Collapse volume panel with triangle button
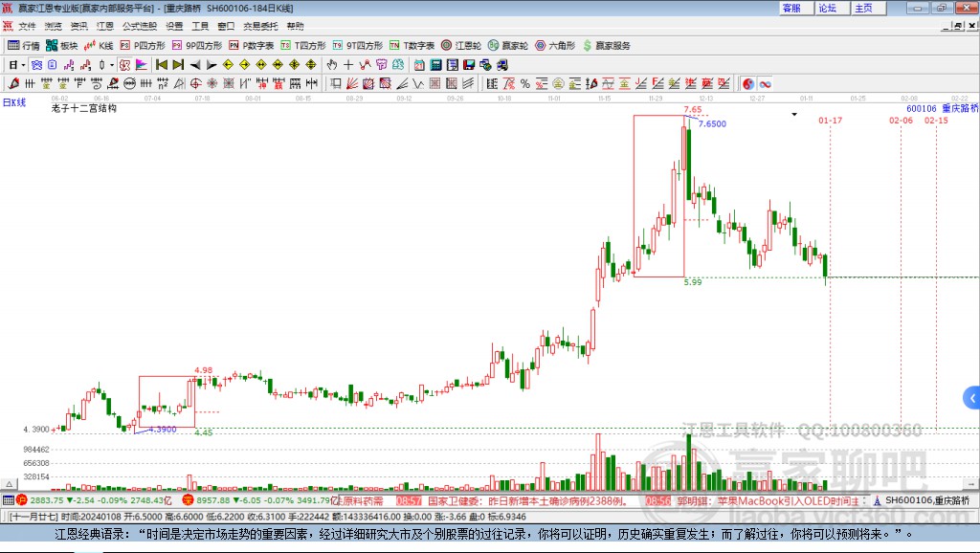The image size is (980, 553). pos(9,484)
